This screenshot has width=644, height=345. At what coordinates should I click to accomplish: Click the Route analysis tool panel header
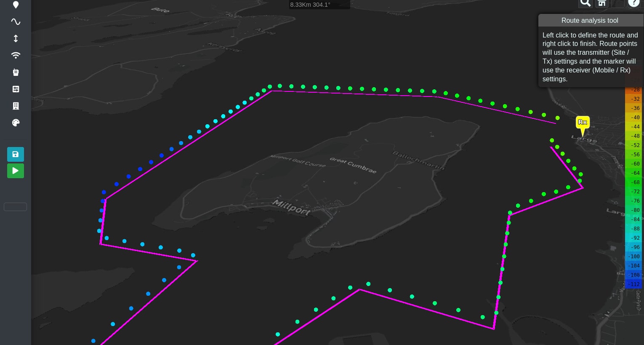590,20
